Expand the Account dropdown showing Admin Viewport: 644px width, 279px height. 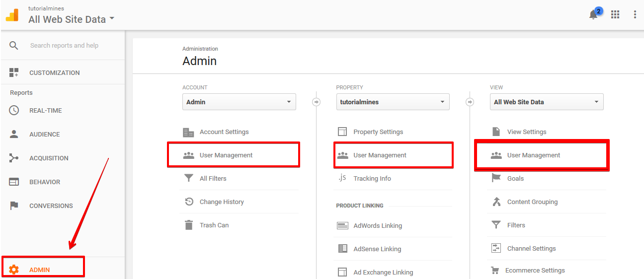(x=239, y=102)
